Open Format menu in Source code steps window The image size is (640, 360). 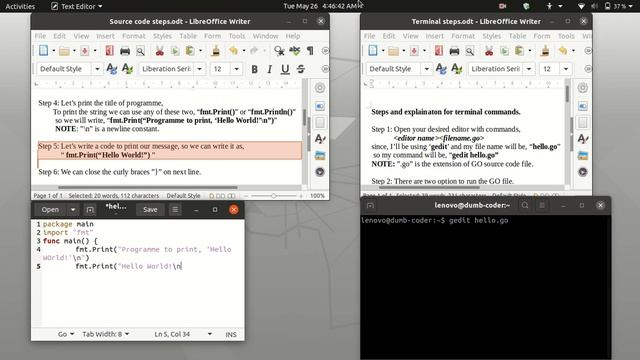(x=134, y=36)
